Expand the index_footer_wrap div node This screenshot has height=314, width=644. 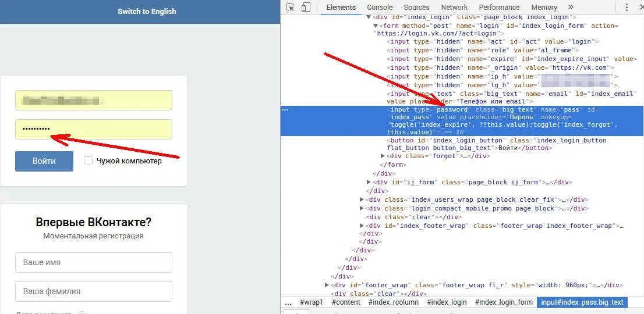coord(362,226)
